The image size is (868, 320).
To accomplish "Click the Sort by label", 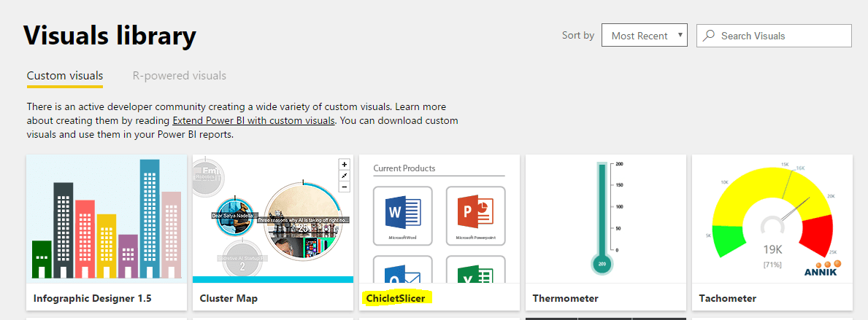I will (x=578, y=36).
